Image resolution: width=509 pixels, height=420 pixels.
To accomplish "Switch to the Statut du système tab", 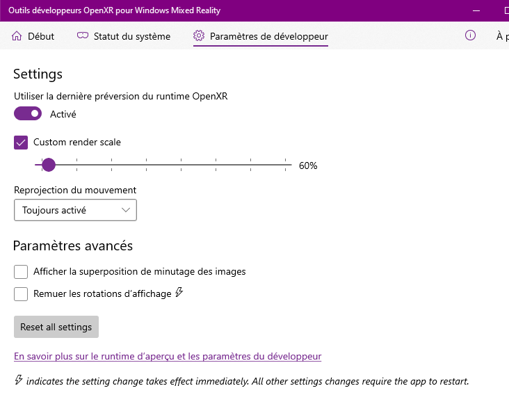I will (x=131, y=36).
